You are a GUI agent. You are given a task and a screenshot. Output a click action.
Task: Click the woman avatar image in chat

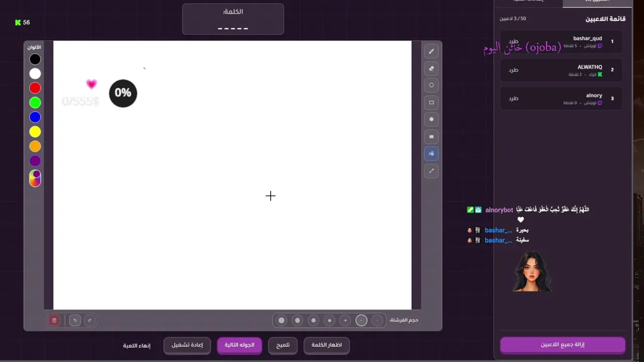click(x=532, y=271)
